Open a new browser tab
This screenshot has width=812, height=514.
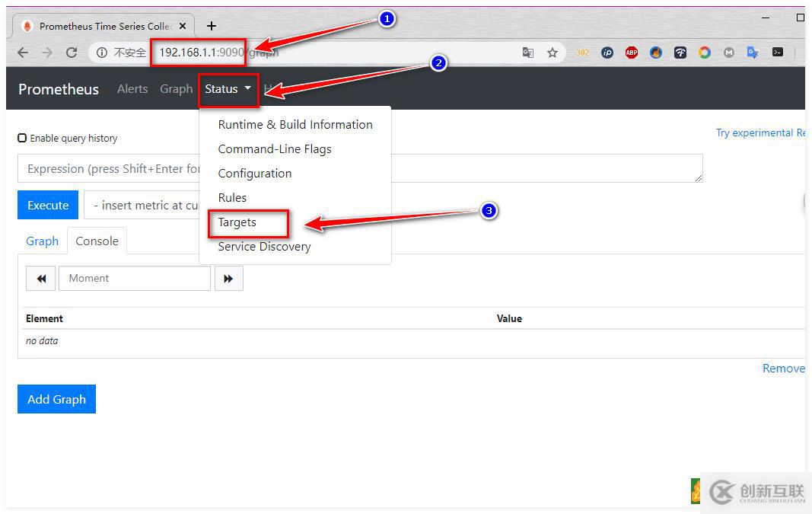[x=212, y=26]
